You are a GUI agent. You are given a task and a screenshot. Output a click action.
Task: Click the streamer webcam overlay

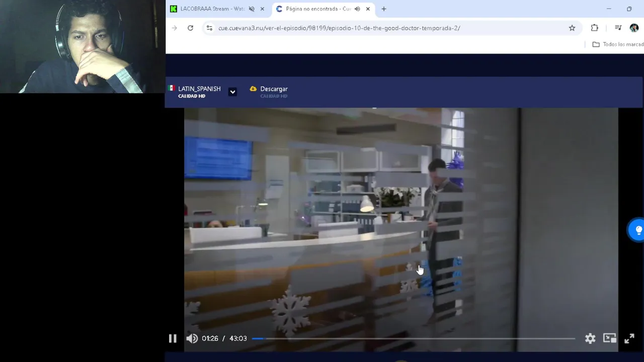tap(83, 47)
